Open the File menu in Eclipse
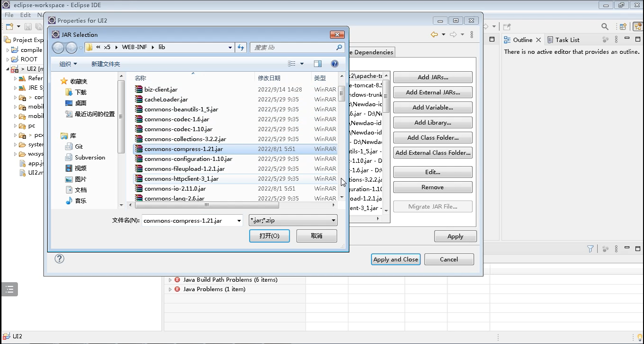The width and height of the screenshot is (644, 344). click(9, 15)
